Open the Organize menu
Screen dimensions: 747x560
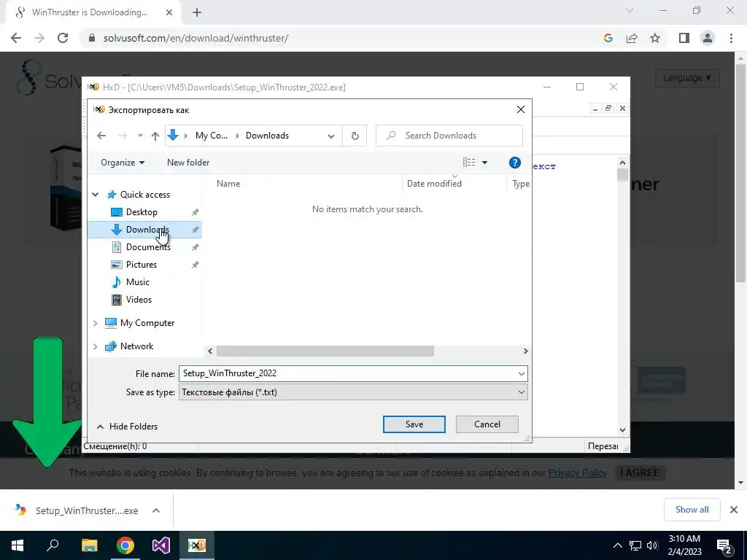(123, 163)
